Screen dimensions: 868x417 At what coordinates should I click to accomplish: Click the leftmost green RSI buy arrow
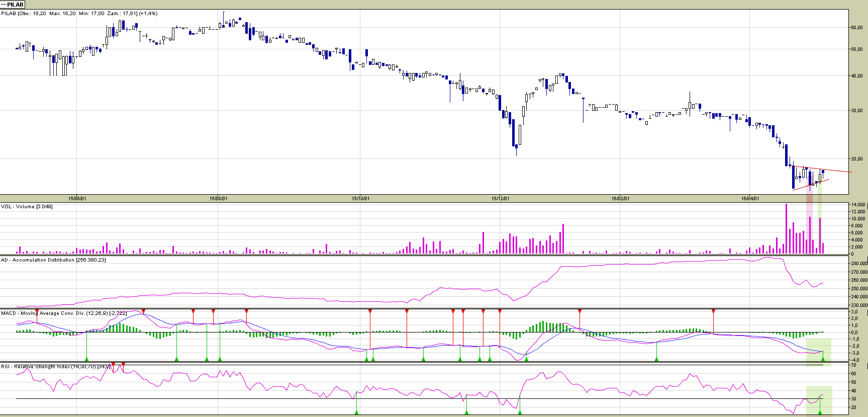click(x=356, y=412)
